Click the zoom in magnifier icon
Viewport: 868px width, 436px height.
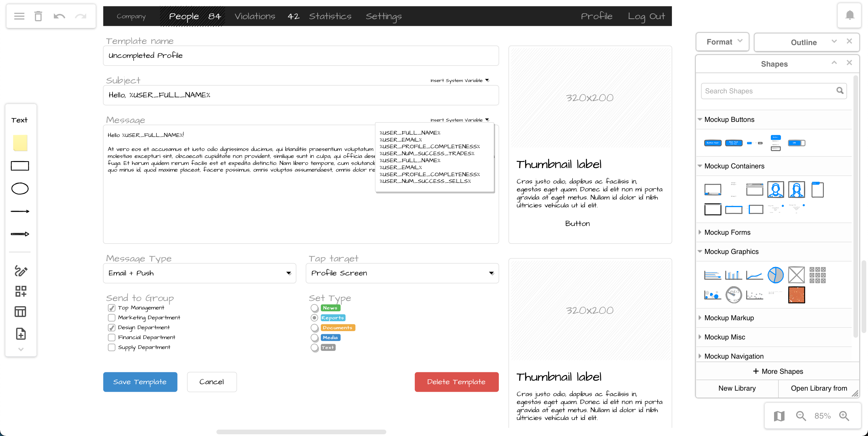coord(844,416)
